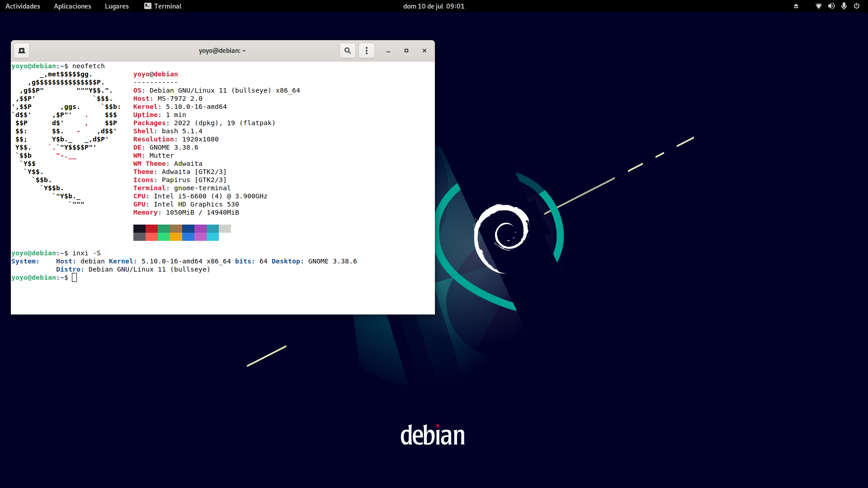Open the terminal hamburger menu
868x488 pixels.
click(367, 51)
